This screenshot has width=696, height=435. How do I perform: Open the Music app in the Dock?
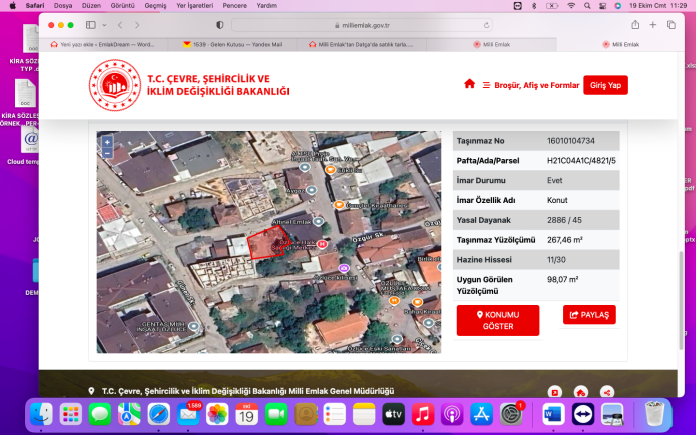tap(422, 413)
